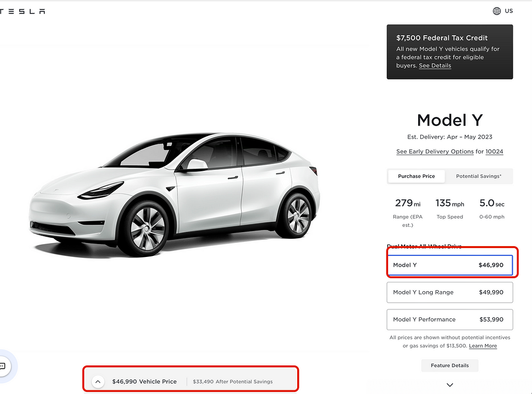The width and height of the screenshot is (532, 394).
Task: Click See Early Delivery Options link
Action: point(434,152)
